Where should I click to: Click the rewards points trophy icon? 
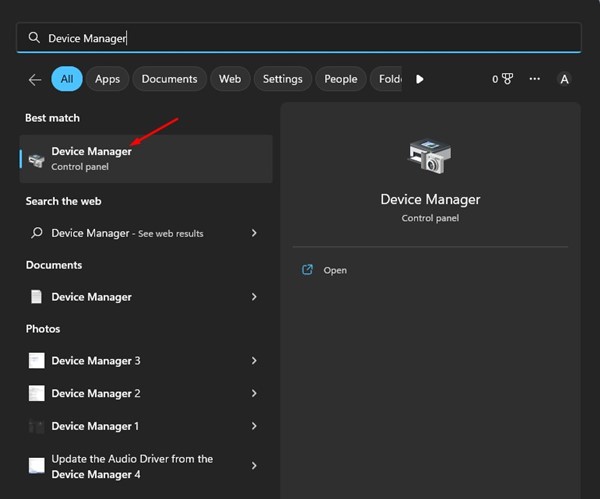pos(507,79)
